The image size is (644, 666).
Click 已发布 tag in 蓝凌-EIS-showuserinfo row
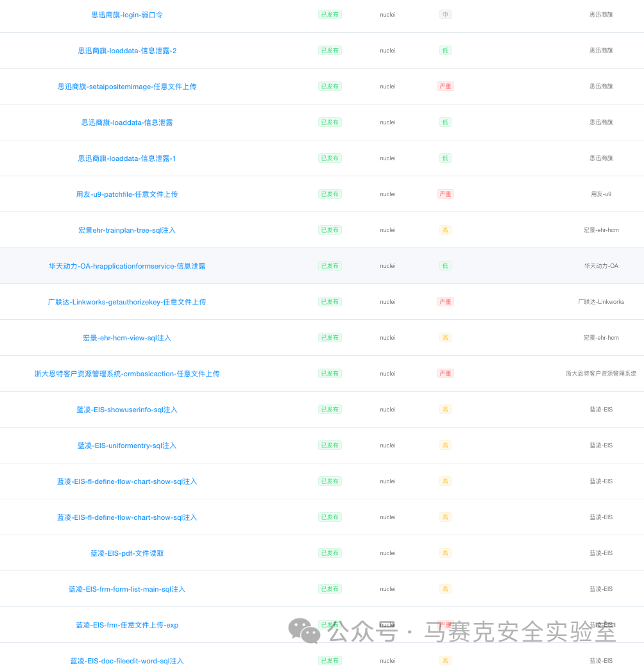point(330,410)
